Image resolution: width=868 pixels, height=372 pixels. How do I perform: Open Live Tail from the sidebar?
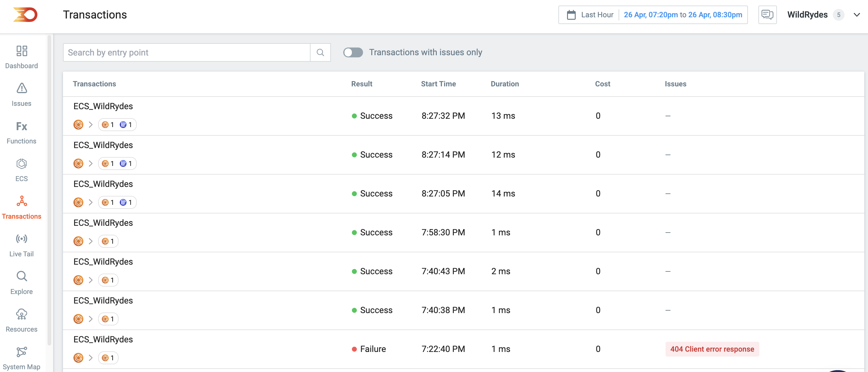pyautogui.click(x=22, y=246)
